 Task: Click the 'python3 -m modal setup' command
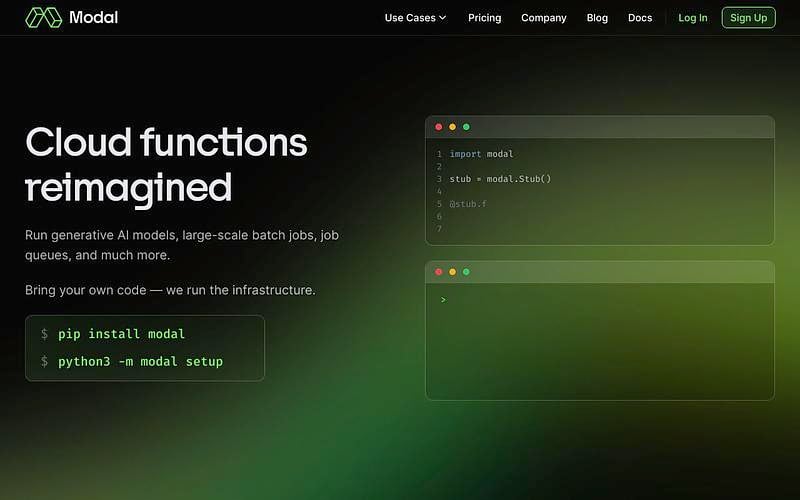pos(140,362)
